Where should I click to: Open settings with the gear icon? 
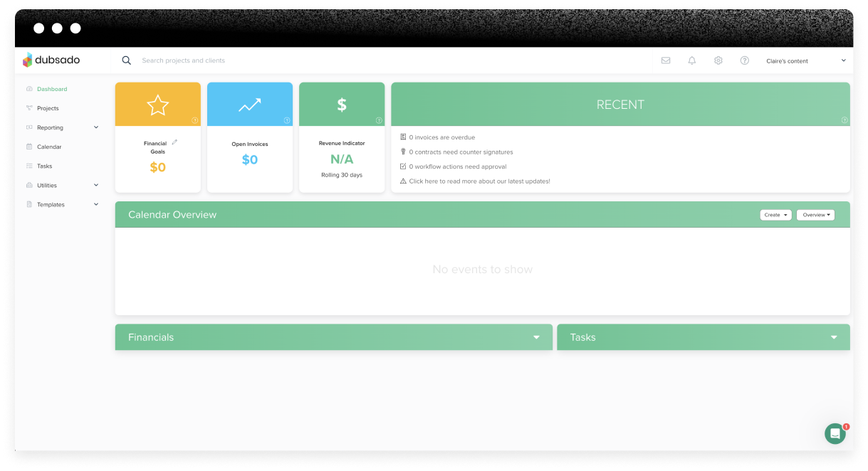[x=718, y=60]
